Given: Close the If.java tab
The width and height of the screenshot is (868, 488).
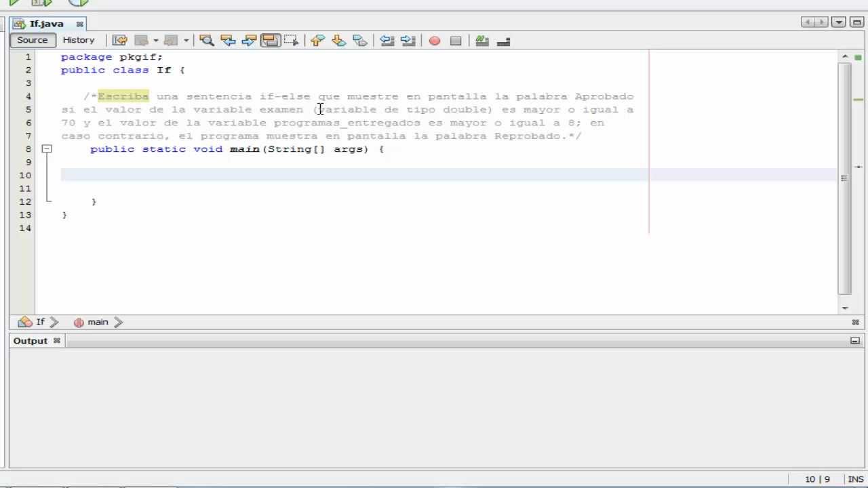Looking at the screenshot, I should click(79, 24).
